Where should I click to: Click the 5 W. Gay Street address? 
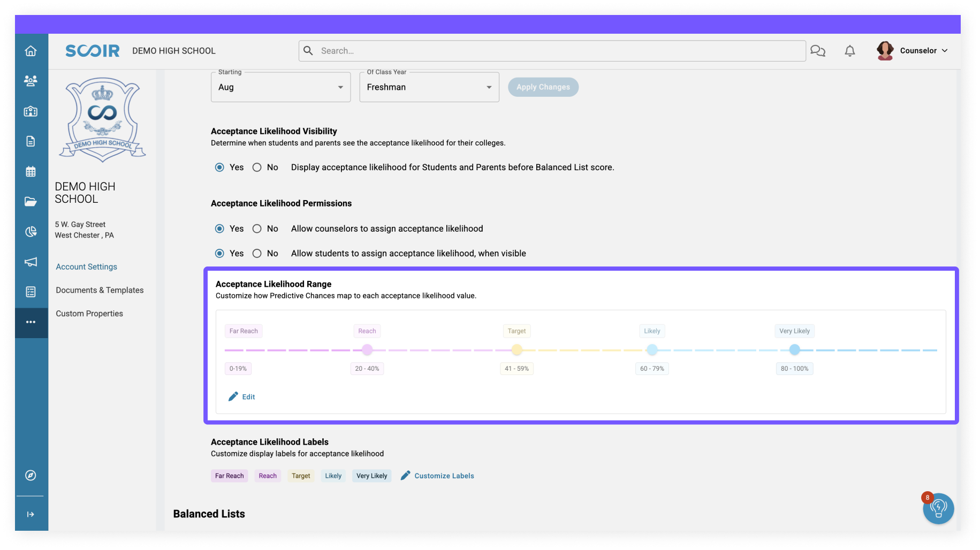80,225
